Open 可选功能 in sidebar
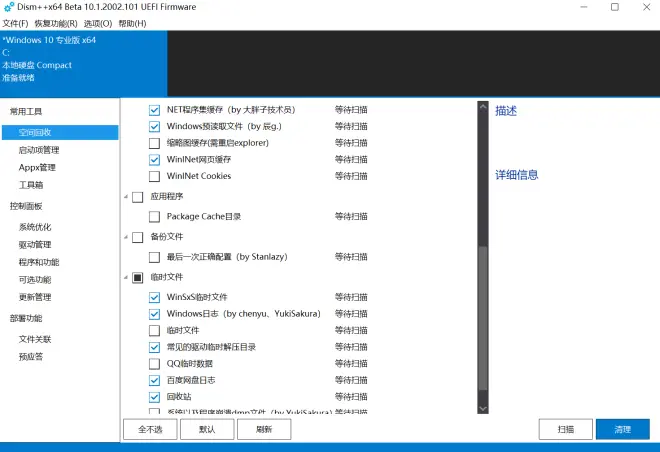 pyautogui.click(x=35, y=279)
